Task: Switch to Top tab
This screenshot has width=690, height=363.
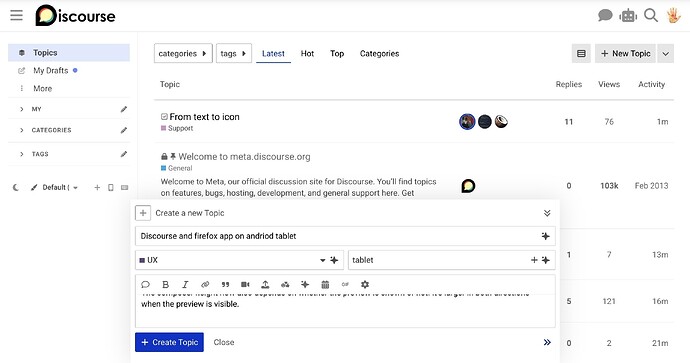Action: click(337, 54)
